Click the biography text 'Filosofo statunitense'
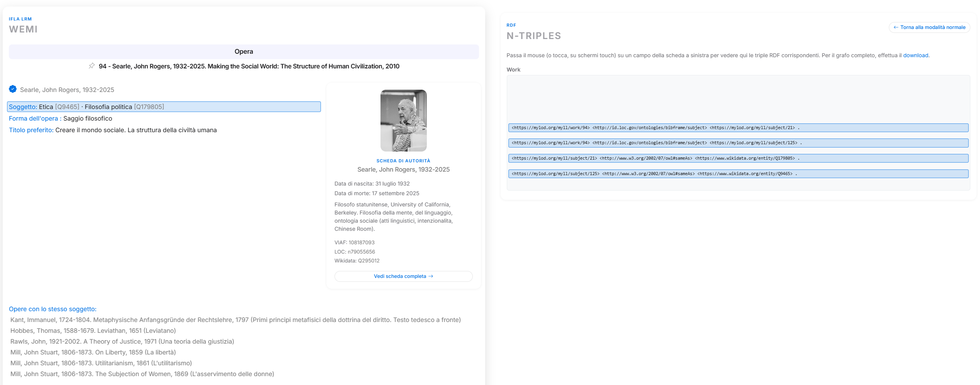The width and height of the screenshot is (980, 385). point(394,217)
